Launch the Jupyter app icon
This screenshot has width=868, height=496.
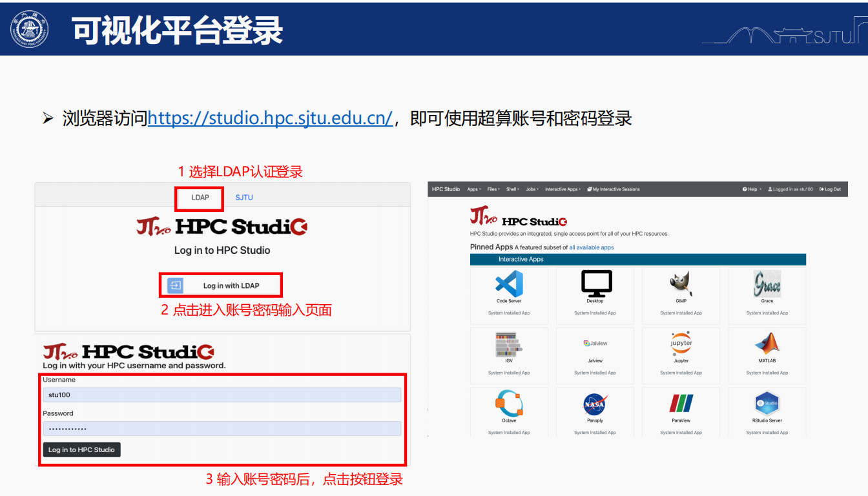pyautogui.click(x=681, y=344)
